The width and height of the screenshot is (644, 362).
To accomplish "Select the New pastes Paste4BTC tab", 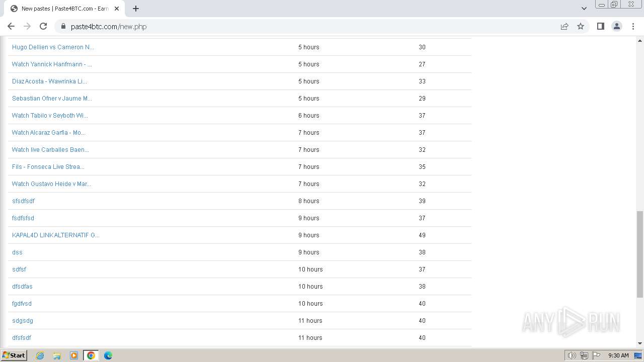I will pyautogui.click(x=64, y=9).
